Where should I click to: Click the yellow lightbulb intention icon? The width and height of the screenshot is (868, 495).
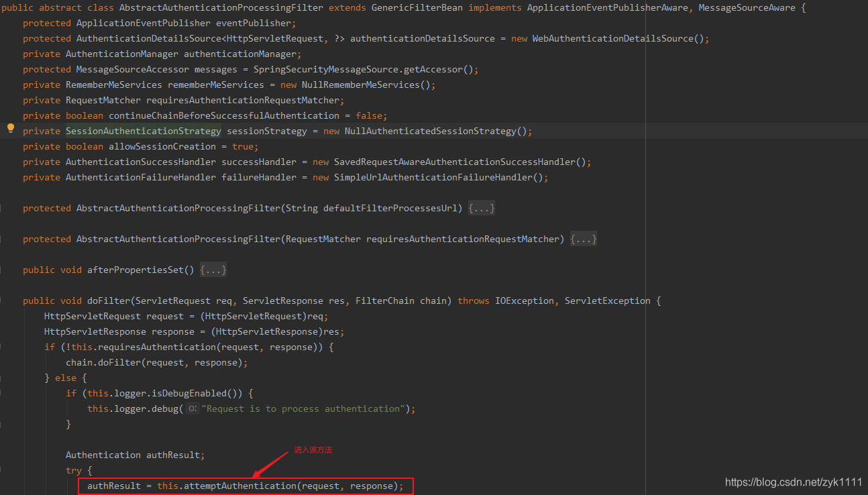[x=11, y=127]
